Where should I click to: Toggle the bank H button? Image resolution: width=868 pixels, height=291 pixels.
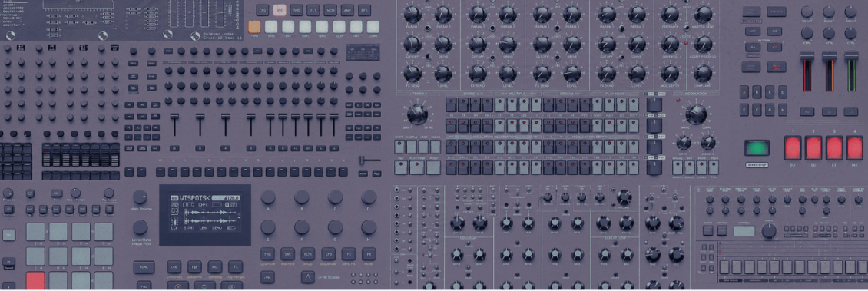(x=782, y=109)
